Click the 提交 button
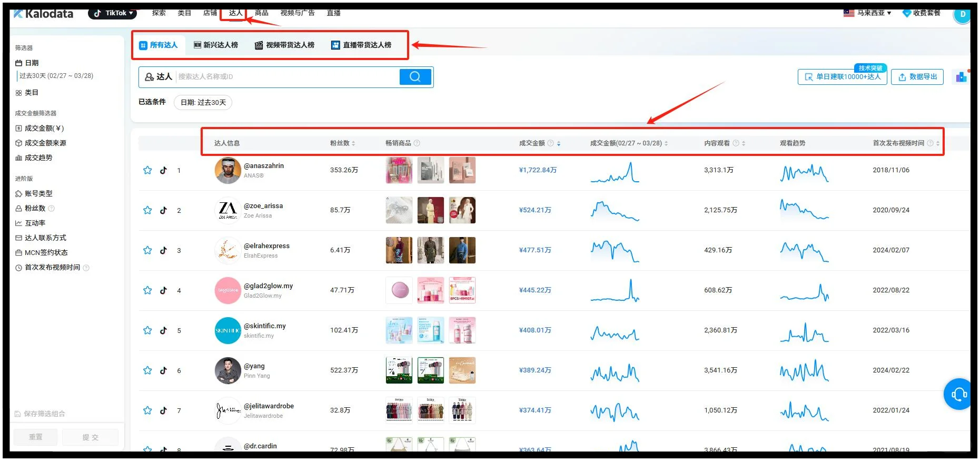 coord(90,437)
